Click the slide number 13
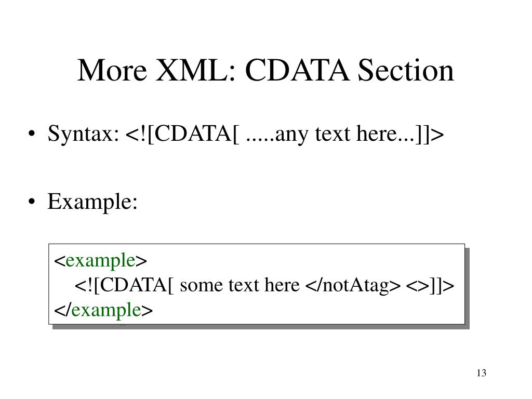 [x=482, y=373]
